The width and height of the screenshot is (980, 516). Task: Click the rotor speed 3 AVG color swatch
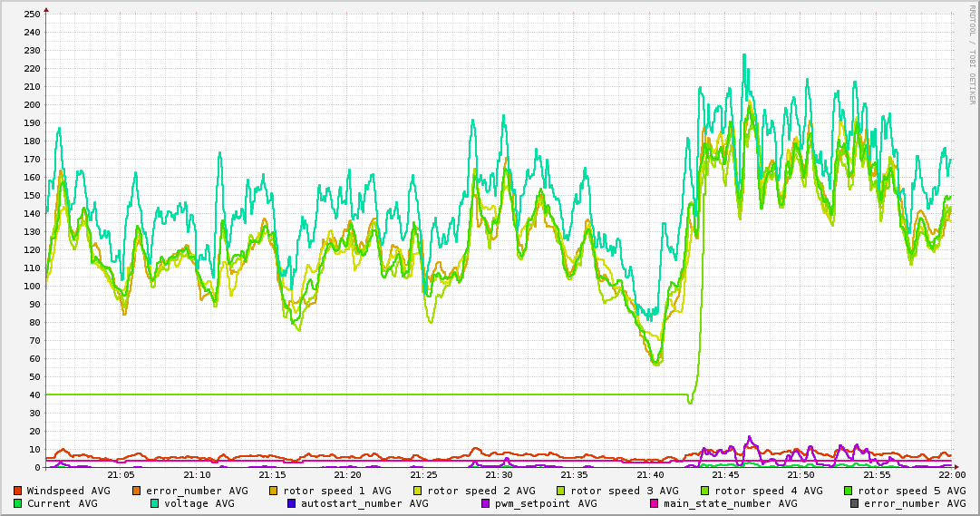click(x=561, y=491)
